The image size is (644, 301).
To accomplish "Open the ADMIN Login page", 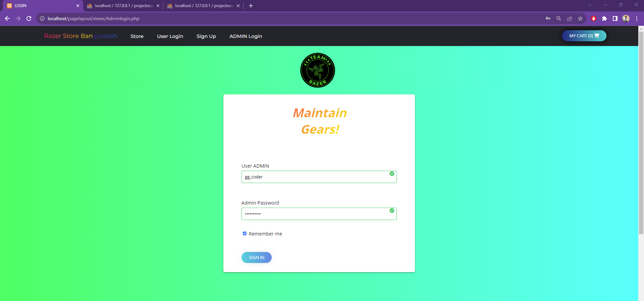I will 246,36.
